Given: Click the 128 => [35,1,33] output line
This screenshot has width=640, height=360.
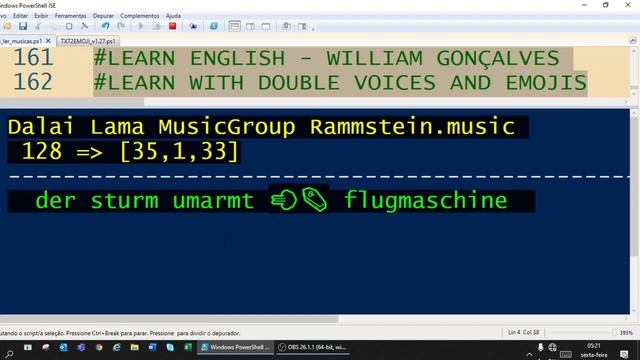Looking at the screenshot, I should tap(129, 151).
